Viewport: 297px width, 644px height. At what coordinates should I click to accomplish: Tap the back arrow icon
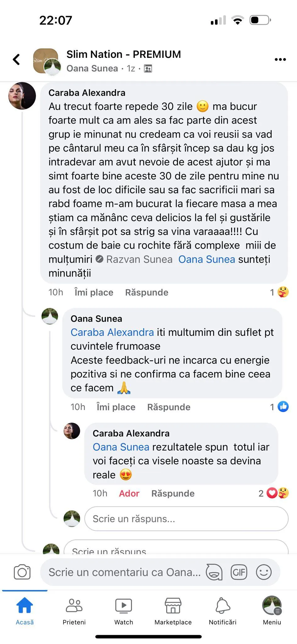click(16, 59)
